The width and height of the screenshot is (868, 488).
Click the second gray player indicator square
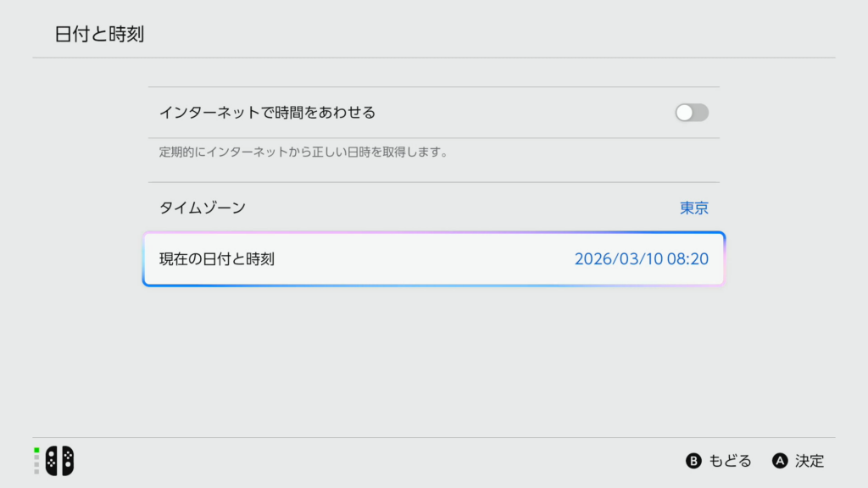click(36, 457)
